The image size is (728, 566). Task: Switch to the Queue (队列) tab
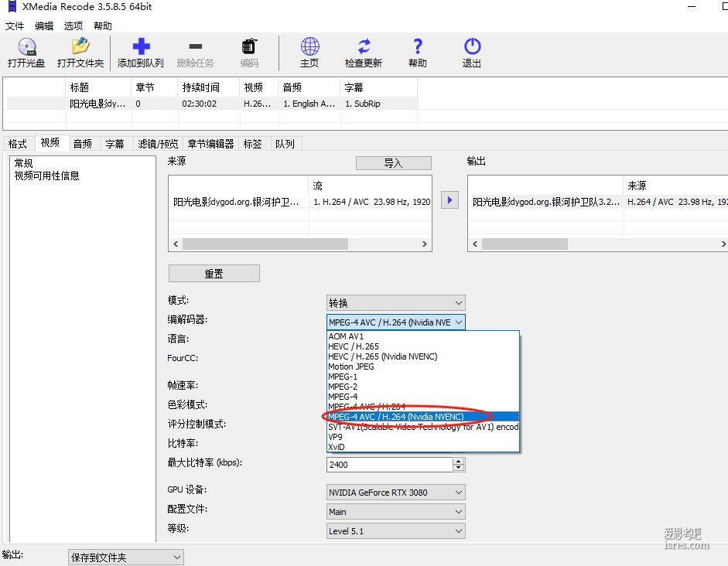[x=285, y=144]
